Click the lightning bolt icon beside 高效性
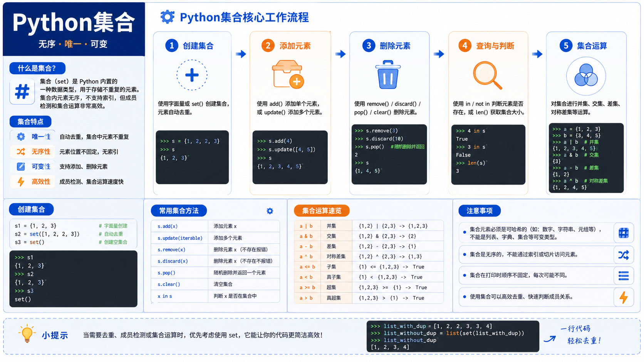 [x=21, y=182]
